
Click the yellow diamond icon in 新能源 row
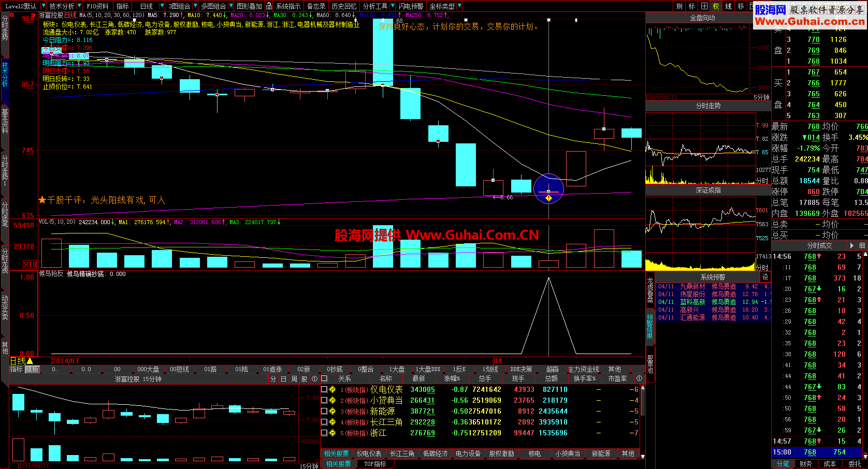click(332, 411)
